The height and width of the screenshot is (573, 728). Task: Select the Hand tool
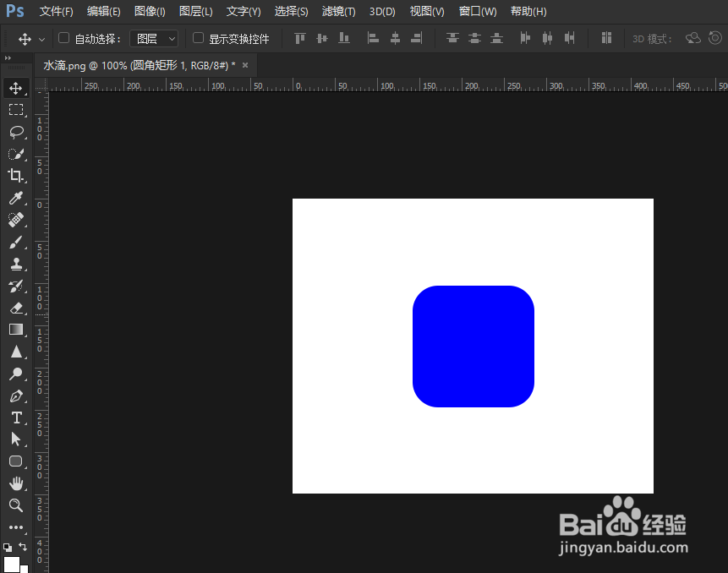[16, 483]
